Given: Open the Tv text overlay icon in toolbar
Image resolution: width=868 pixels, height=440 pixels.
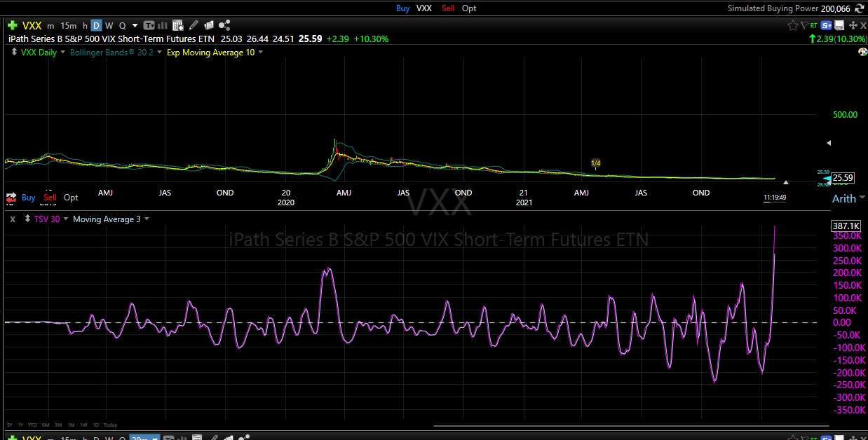Looking at the screenshot, I should point(149,26).
